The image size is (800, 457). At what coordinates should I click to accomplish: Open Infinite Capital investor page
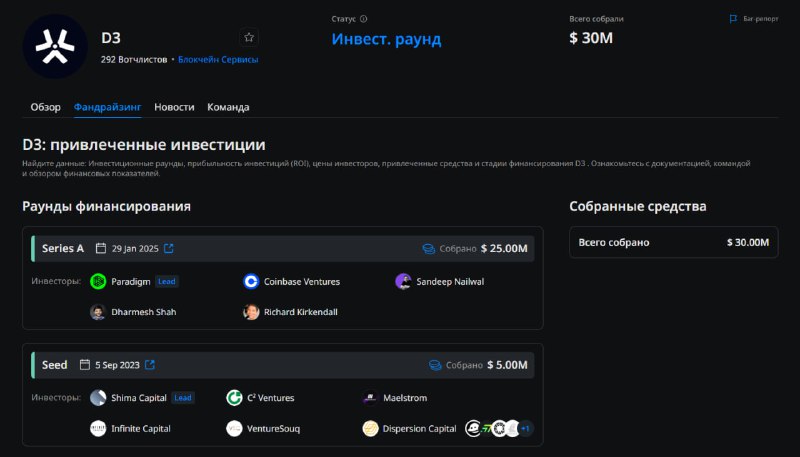[141, 428]
